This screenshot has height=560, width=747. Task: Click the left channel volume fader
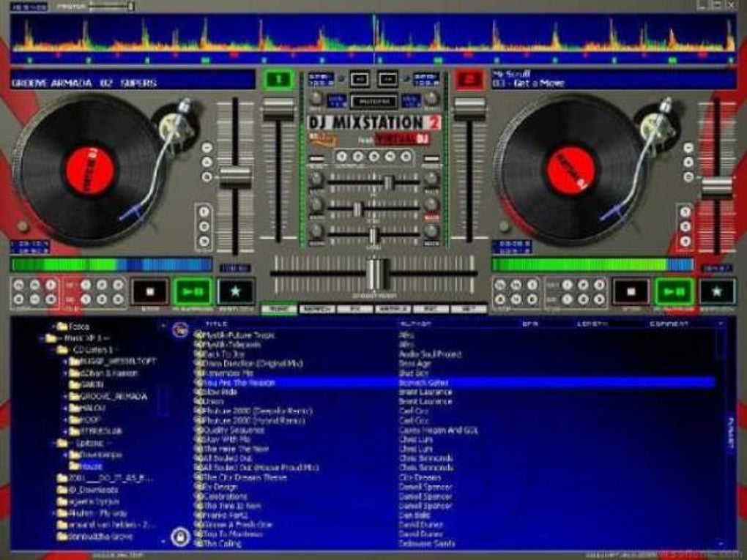(x=278, y=108)
